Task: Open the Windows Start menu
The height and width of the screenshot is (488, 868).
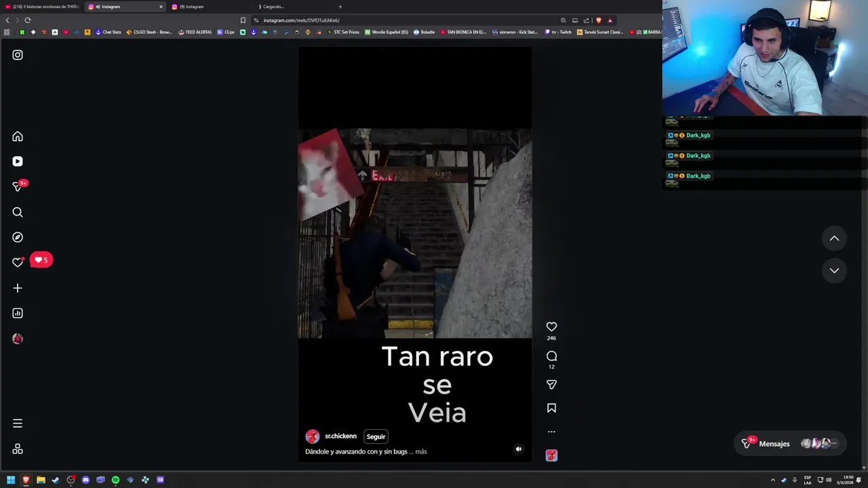Action: (11, 480)
